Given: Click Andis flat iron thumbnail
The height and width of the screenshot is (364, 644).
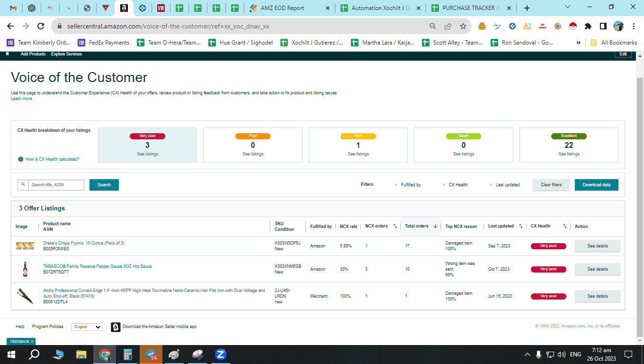Looking at the screenshot, I should tap(25, 296).
